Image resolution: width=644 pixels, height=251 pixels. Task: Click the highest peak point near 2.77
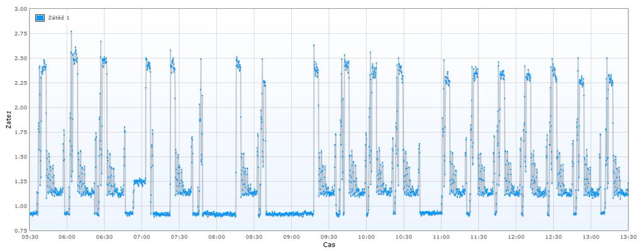click(71, 31)
